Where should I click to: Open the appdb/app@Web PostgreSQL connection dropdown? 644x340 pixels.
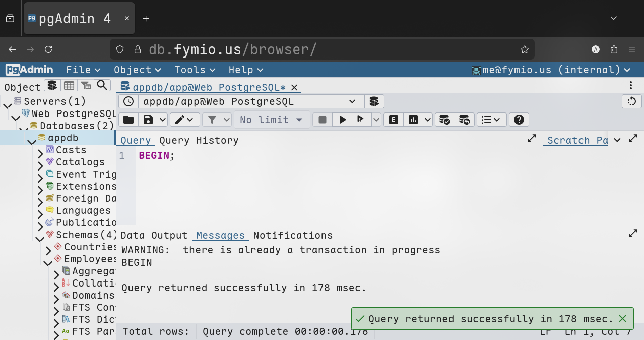coord(249,101)
